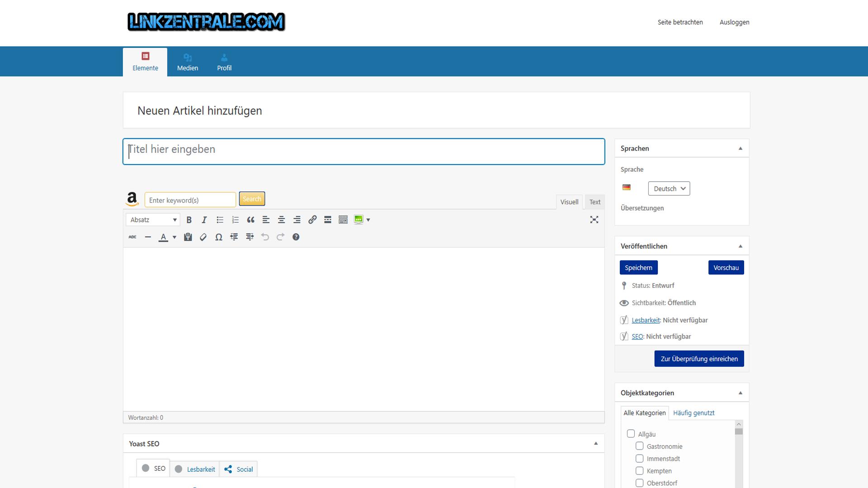
Task: Click the green shortcode insert icon
Action: (x=359, y=220)
